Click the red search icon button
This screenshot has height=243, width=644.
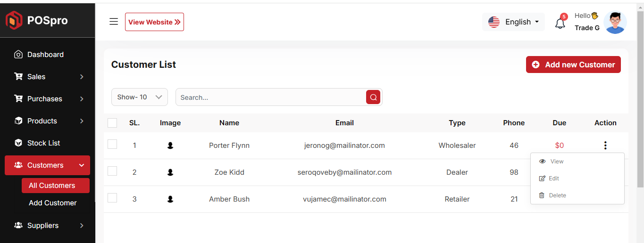[x=373, y=97]
